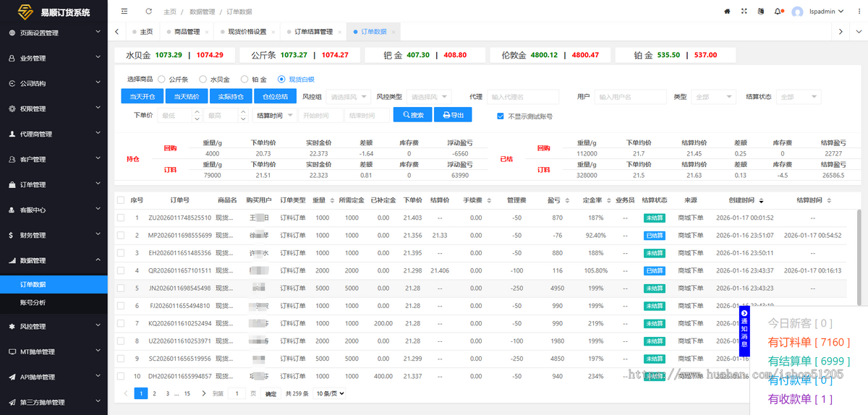
Task: Select the 铂金 product radio
Action: tap(244, 79)
